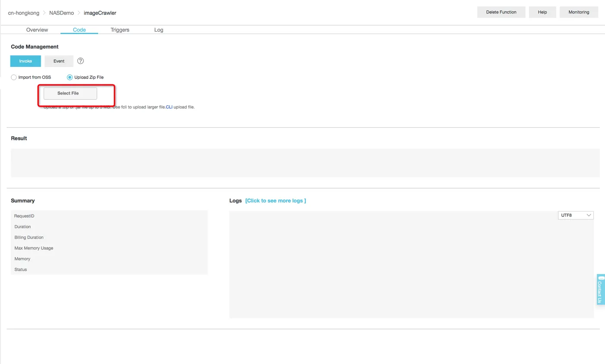Click the Summary heading
Image resolution: width=605 pixels, height=364 pixels.
22,201
